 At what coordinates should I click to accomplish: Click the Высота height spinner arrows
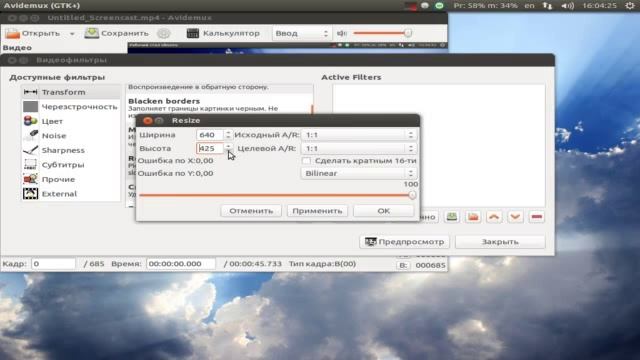(x=228, y=148)
